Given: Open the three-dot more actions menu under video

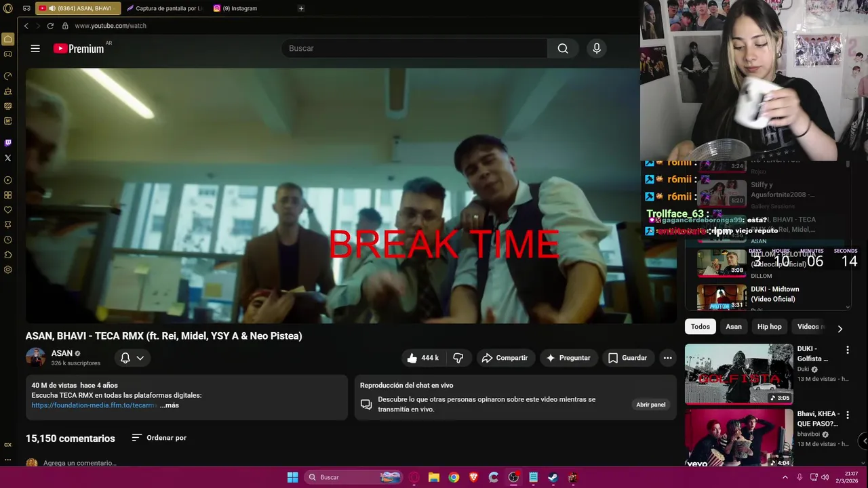Looking at the screenshot, I should pos(668,358).
